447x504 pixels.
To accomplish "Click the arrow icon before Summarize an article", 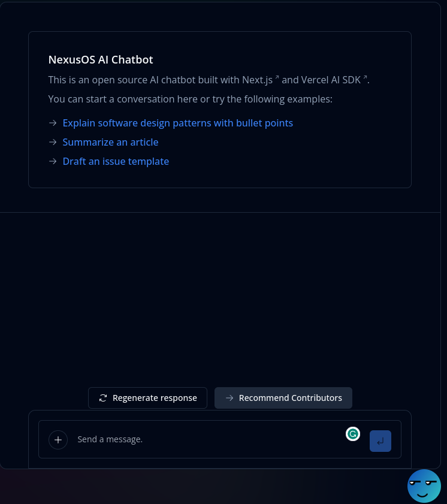I will click(x=53, y=142).
